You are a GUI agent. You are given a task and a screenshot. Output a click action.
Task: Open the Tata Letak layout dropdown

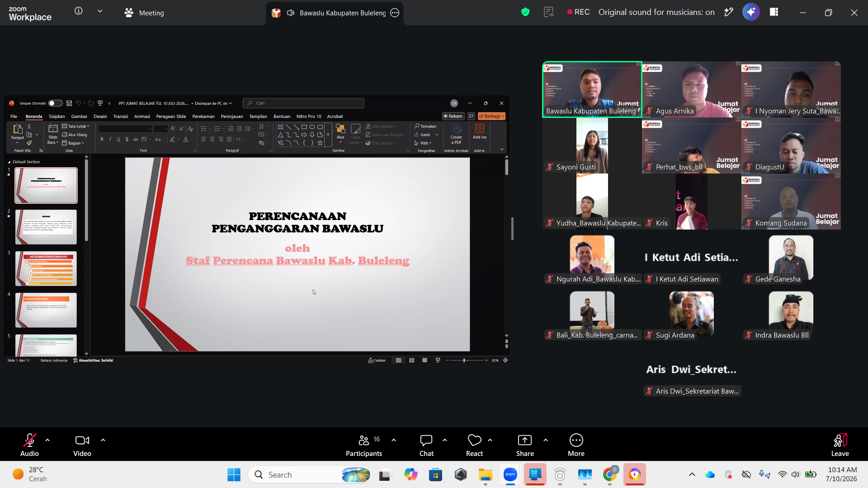point(75,126)
